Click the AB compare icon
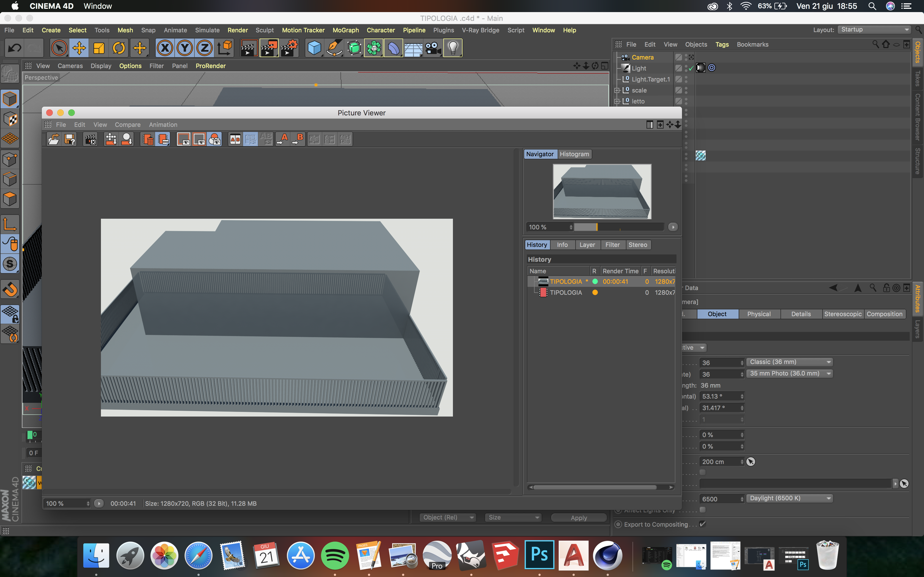924x577 pixels. (x=235, y=139)
